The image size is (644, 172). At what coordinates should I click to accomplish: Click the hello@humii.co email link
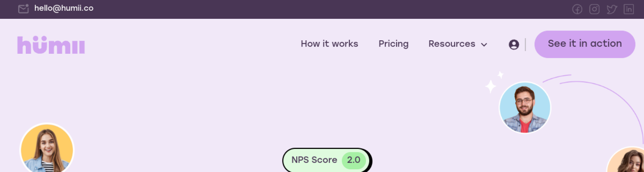click(x=64, y=8)
